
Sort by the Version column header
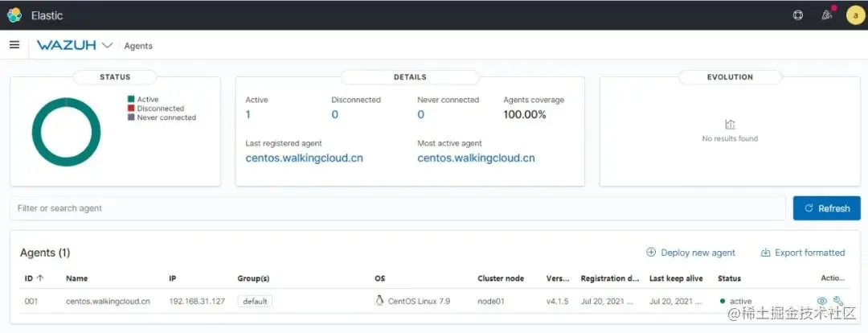tap(557, 278)
